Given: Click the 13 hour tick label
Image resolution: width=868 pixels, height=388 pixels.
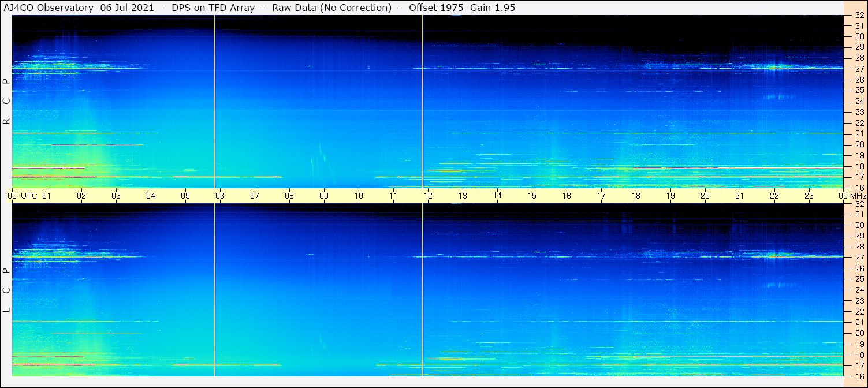Looking at the screenshot, I should point(463,196).
